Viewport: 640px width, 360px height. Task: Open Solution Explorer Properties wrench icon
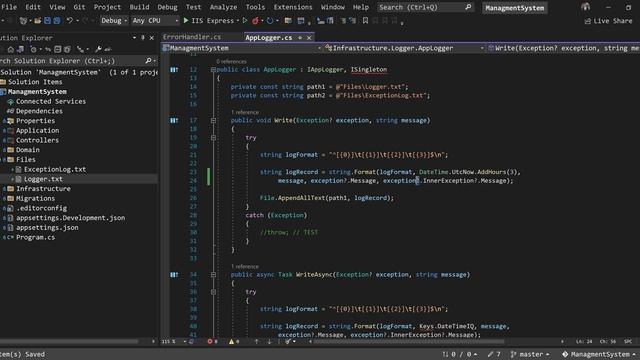(98, 49)
